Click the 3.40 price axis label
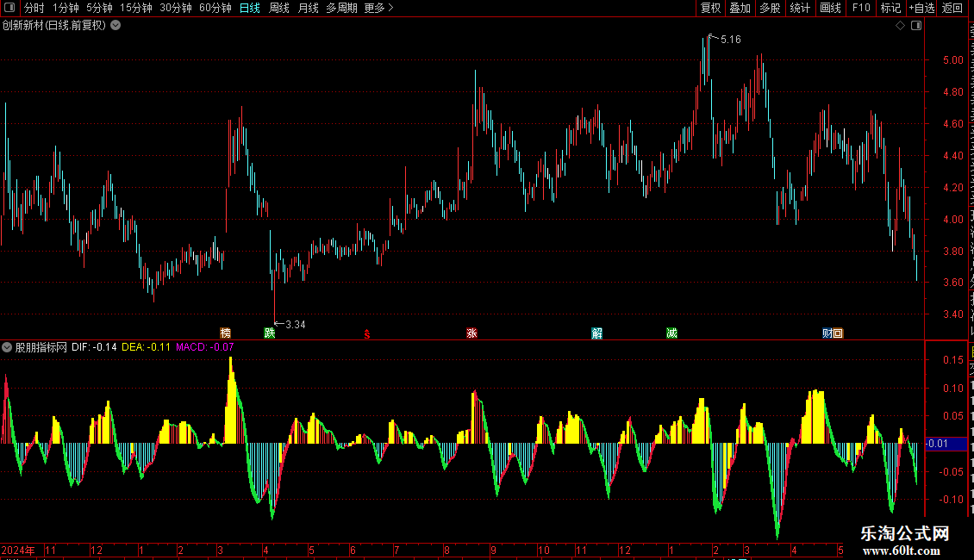This screenshot has width=974, height=560. [952, 314]
